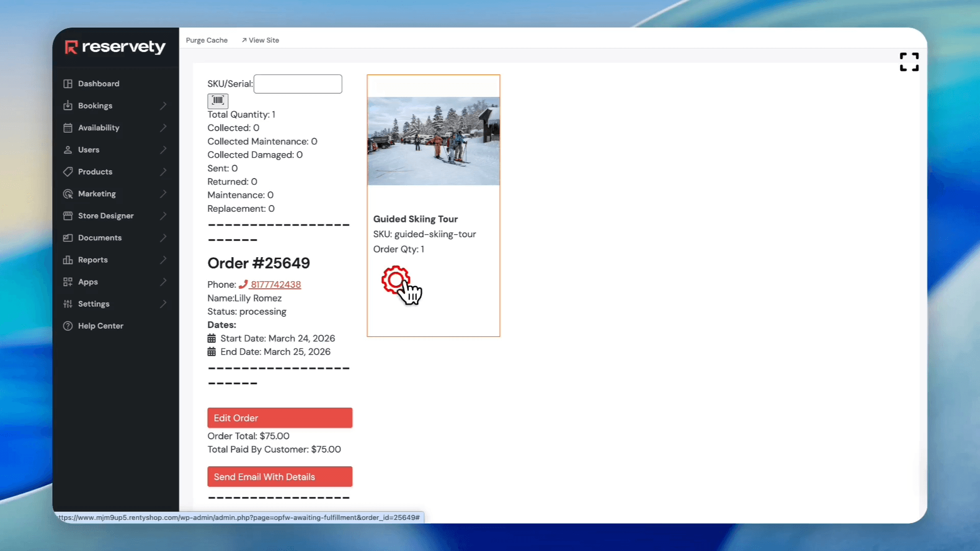Click the Help Center question icon
The image size is (980, 551).
68,325
